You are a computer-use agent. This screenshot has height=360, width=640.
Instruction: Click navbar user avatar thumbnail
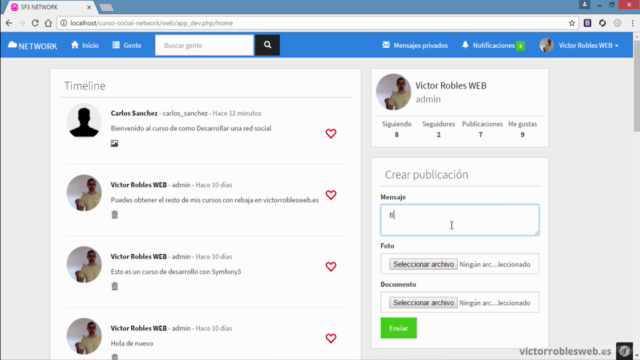click(547, 45)
